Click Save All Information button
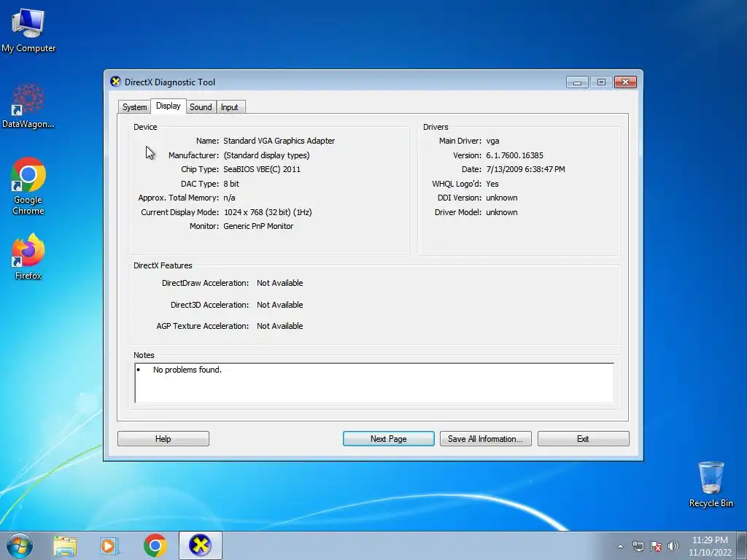 485,438
